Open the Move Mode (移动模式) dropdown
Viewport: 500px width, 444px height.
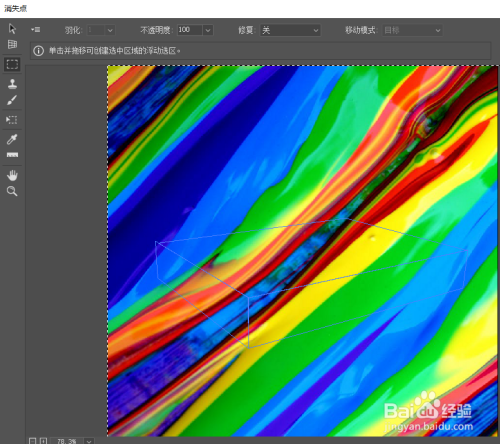click(x=412, y=30)
